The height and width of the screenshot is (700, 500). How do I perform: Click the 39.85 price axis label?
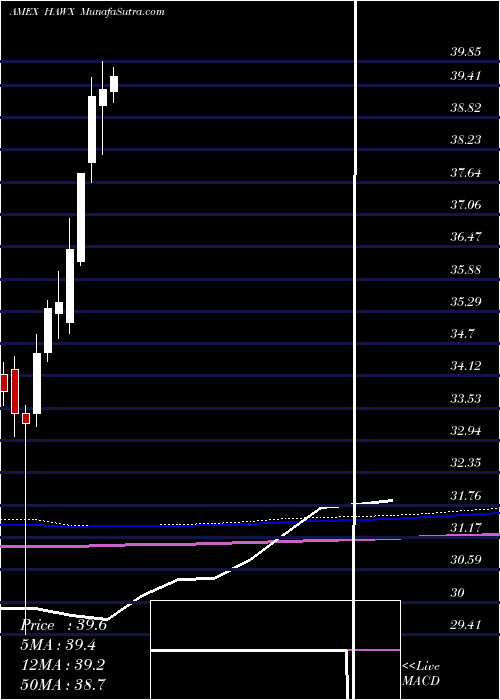click(x=466, y=51)
